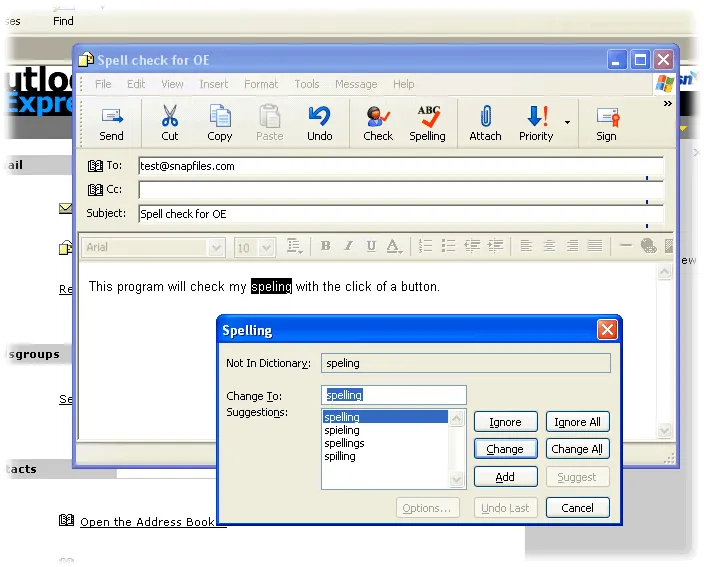The height and width of the screenshot is (567, 704).
Task: Open the Edit menu
Action: coord(136,84)
